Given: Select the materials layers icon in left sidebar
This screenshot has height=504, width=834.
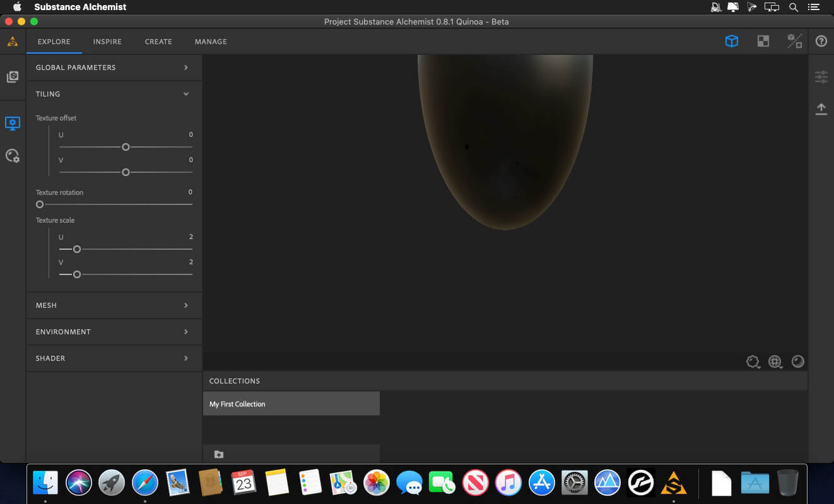Looking at the screenshot, I should tap(13, 76).
